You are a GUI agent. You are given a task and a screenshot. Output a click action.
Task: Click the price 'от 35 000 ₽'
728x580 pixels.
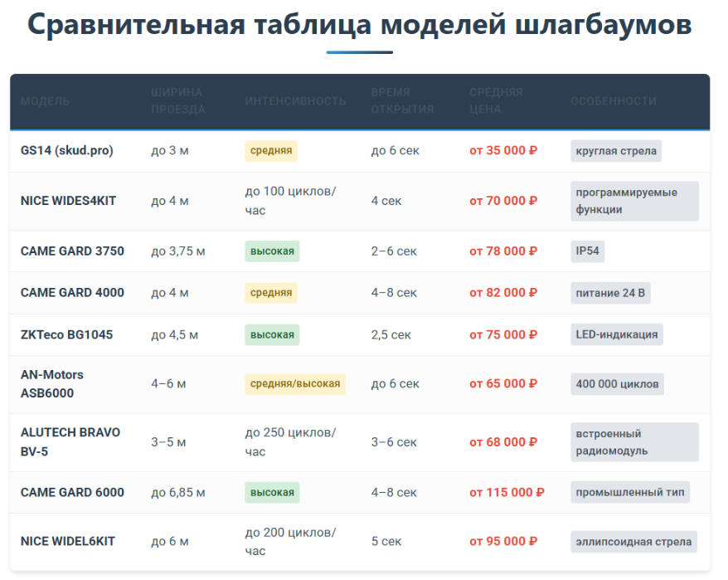point(503,150)
